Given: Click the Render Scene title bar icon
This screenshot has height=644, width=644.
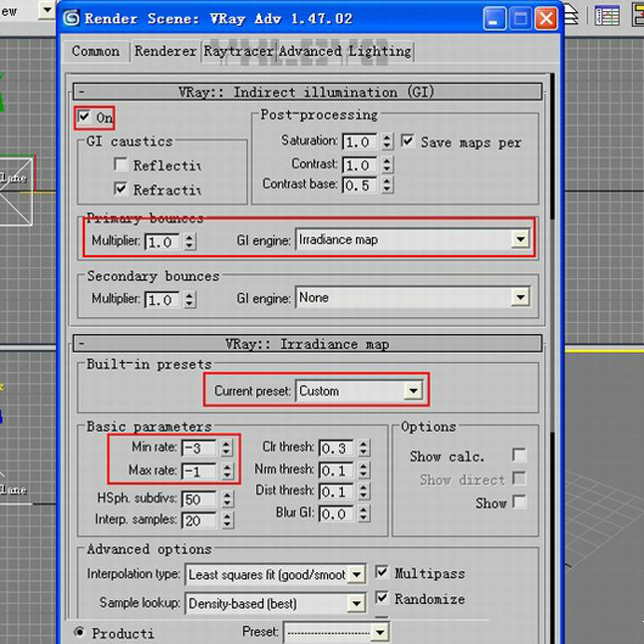Looking at the screenshot, I should 71,18.
